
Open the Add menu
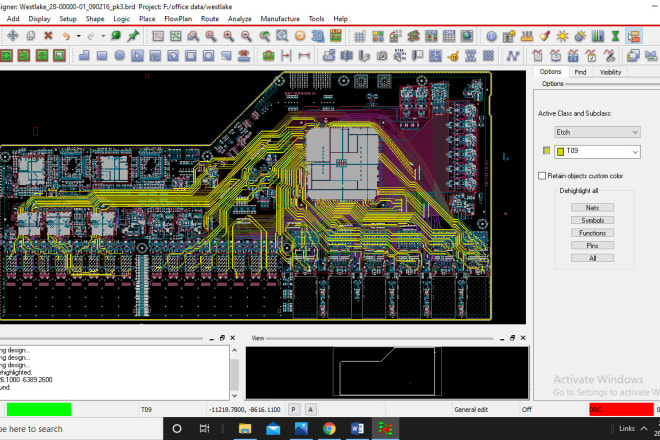[x=13, y=19]
